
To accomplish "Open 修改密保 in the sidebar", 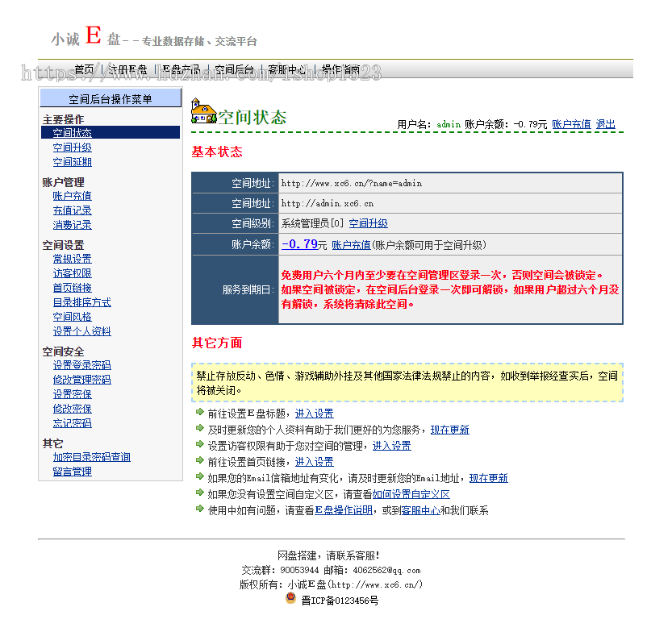I will pyautogui.click(x=72, y=409).
